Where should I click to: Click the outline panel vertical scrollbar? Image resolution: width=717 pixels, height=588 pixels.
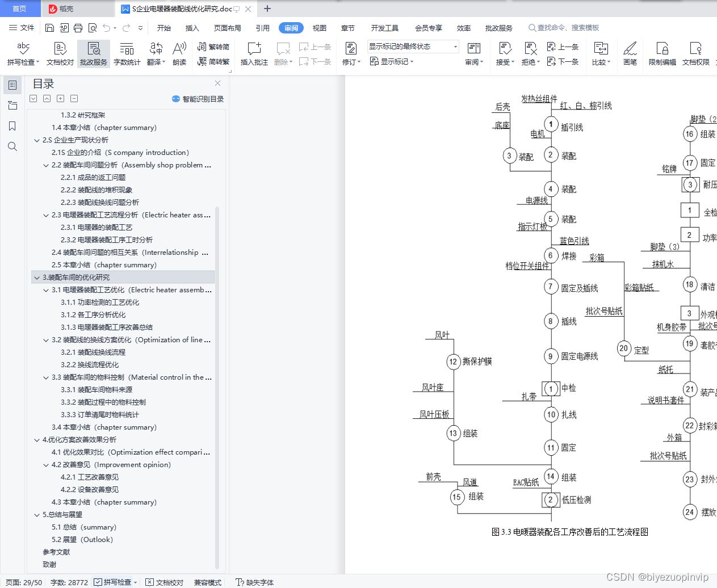click(217, 388)
